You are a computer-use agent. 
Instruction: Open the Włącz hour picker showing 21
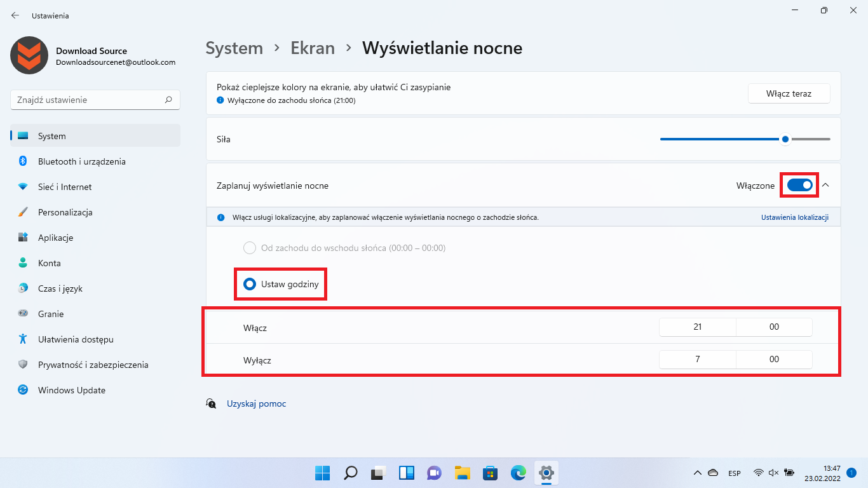[x=697, y=327]
